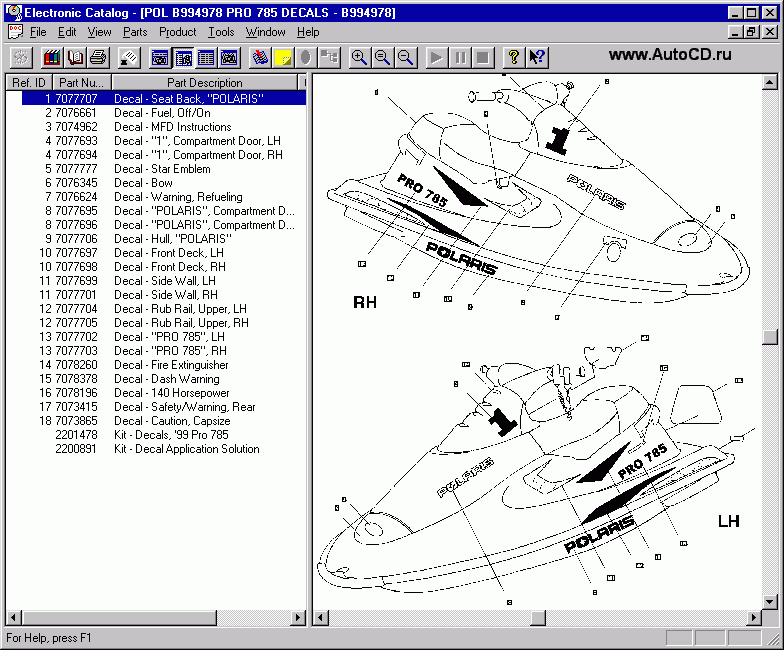This screenshot has height=650, width=784.
Task: Click the play button in toolbar
Action: click(x=436, y=58)
